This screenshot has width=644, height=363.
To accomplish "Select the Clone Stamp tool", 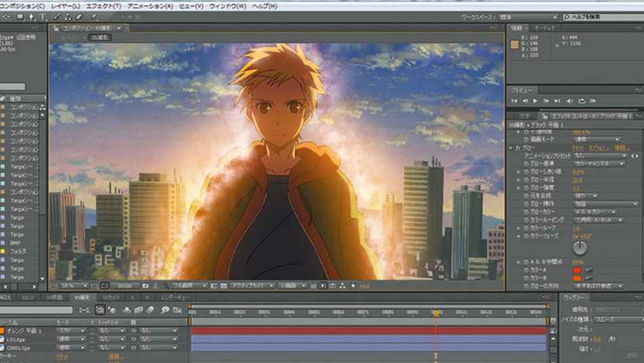I will pos(68,16).
